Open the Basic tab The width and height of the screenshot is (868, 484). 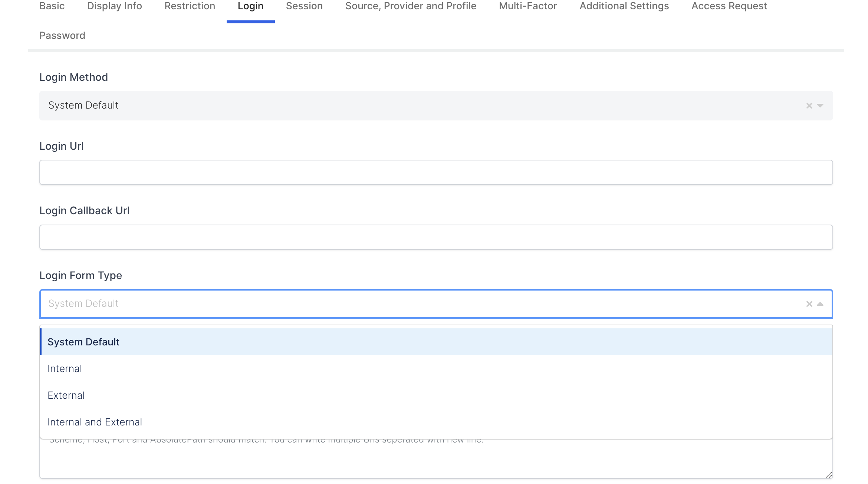(52, 6)
